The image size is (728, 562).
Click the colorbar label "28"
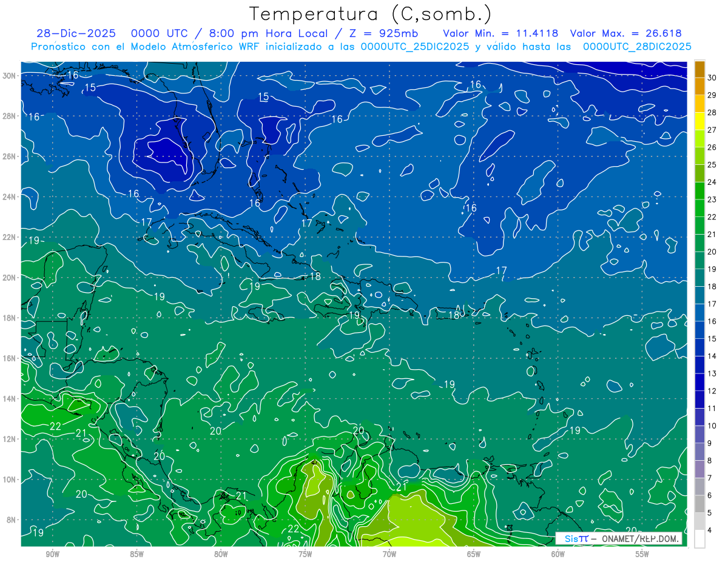[x=712, y=113]
